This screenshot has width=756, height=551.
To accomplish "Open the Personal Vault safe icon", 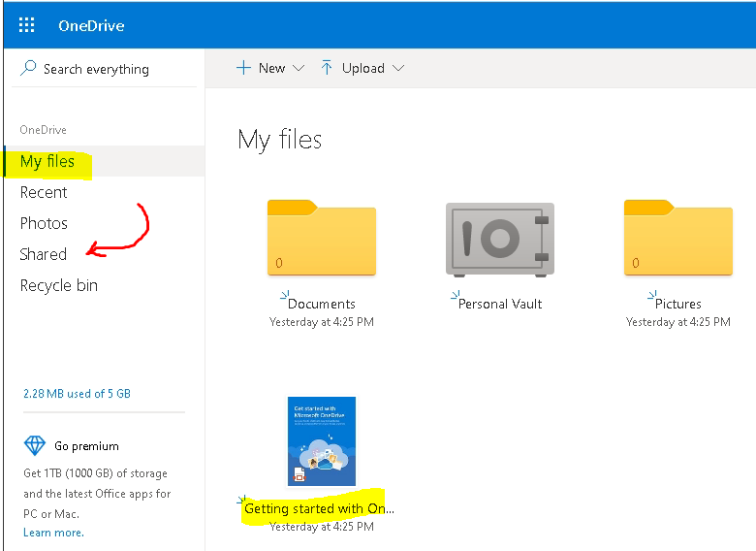I will tap(500, 240).
